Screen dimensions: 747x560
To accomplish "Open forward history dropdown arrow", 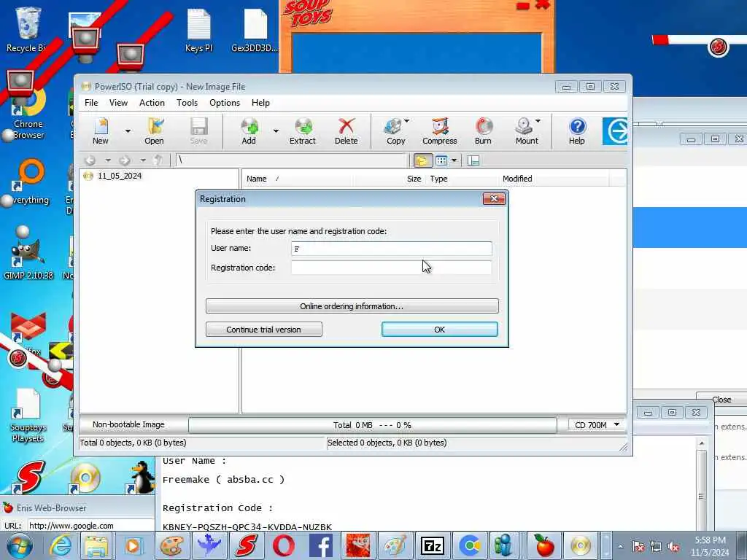I will pyautogui.click(x=143, y=160).
